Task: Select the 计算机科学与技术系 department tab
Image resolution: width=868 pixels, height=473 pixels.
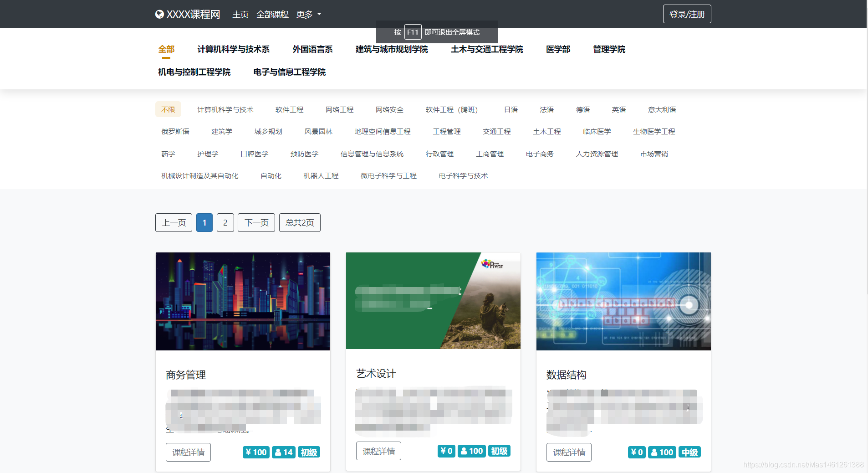Action: (234, 49)
